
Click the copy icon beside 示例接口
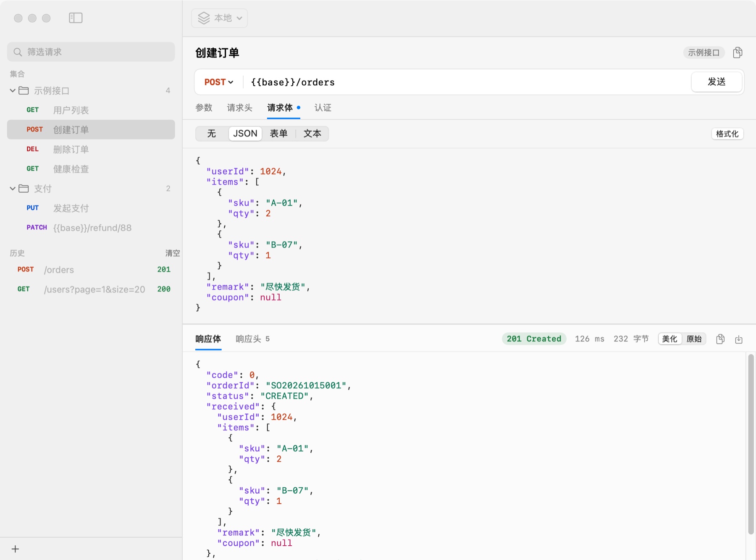click(738, 53)
